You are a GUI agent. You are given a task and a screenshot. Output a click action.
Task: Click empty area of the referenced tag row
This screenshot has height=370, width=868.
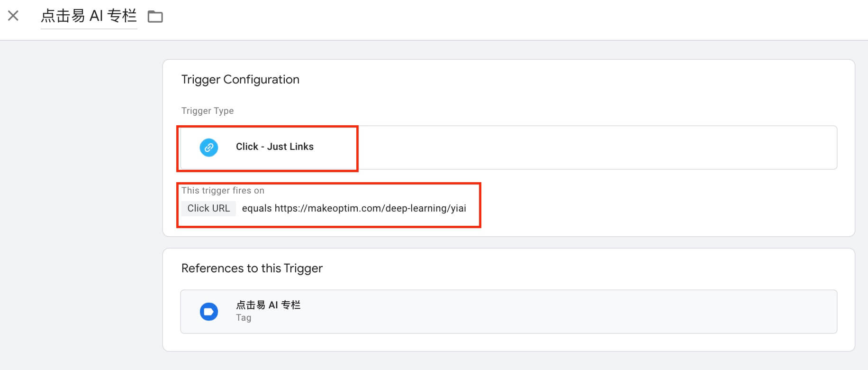[569, 312]
